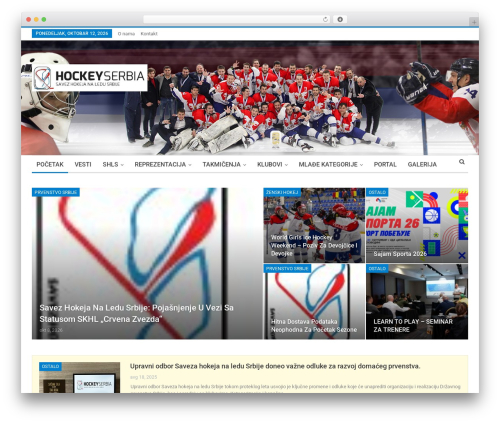500x423 pixels.
Task: Click the team celebration header banner image
Action: tap(250, 98)
